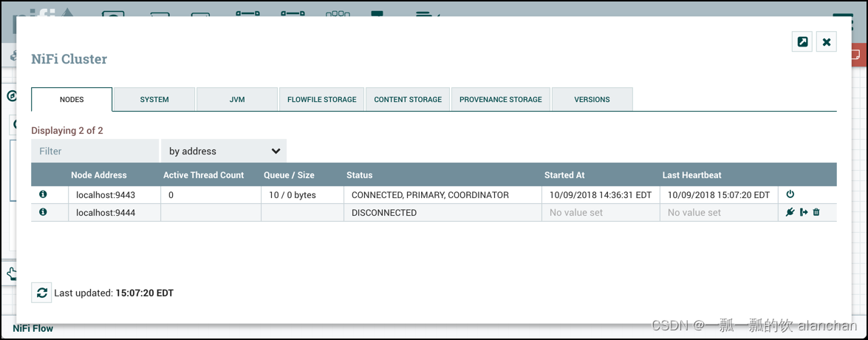Image resolution: width=868 pixels, height=340 pixels.
Task: Sort by Status column header
Action: point(359,175)
